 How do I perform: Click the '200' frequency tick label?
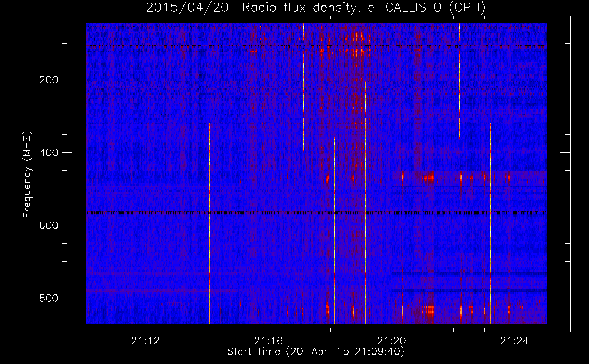click(x=48, y=80)
